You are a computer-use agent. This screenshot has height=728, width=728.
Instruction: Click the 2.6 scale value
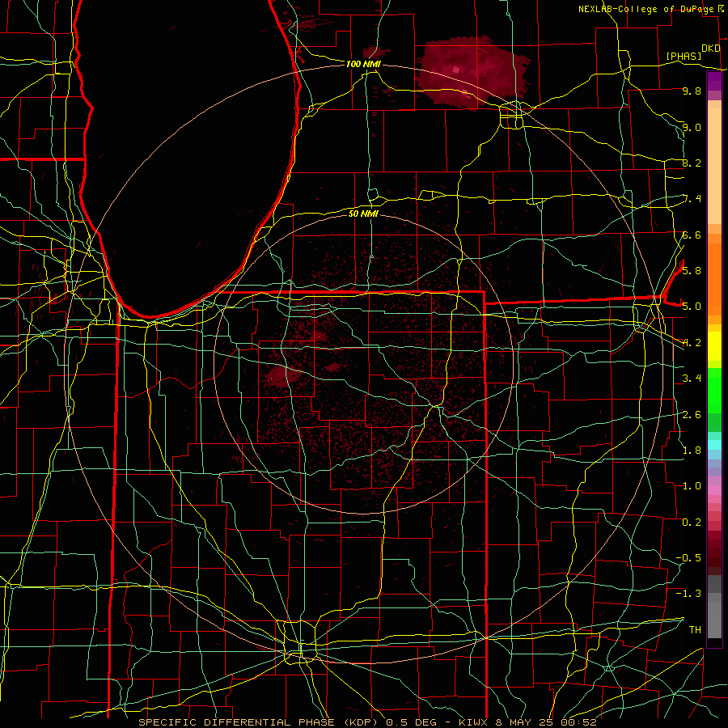pos(692,414)
